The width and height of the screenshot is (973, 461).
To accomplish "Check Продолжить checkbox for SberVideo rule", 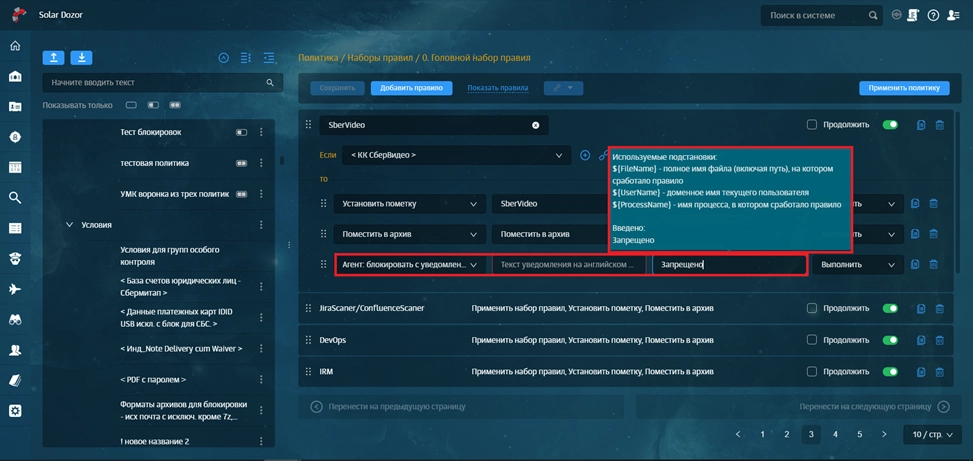I will point(812,125).
